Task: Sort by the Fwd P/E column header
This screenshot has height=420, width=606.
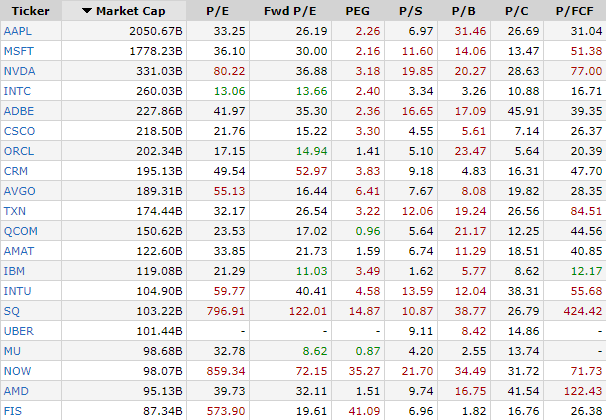Action: point(290,11)
